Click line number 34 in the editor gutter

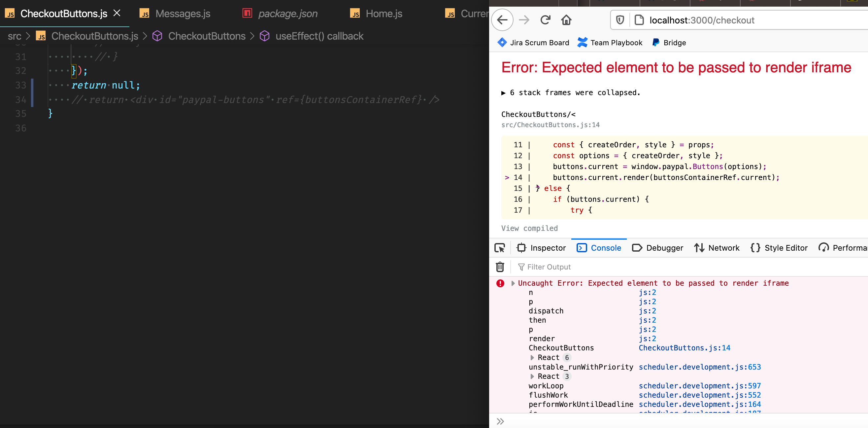pos(20,100)
